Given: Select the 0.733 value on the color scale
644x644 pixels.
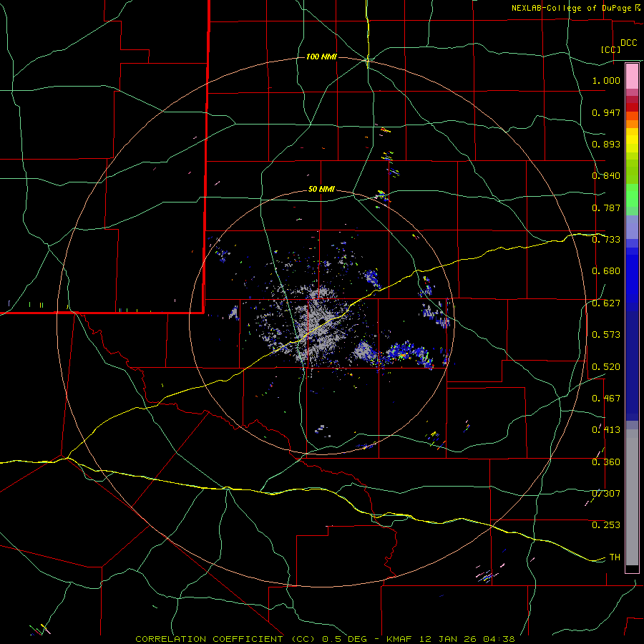Looking at the screenshot, I should point(606,240).
